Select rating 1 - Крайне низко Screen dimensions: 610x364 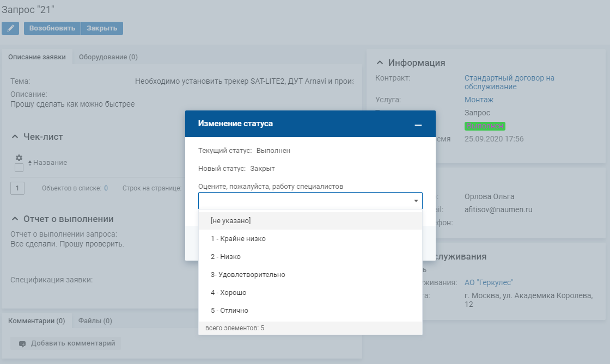coord(310,238)
